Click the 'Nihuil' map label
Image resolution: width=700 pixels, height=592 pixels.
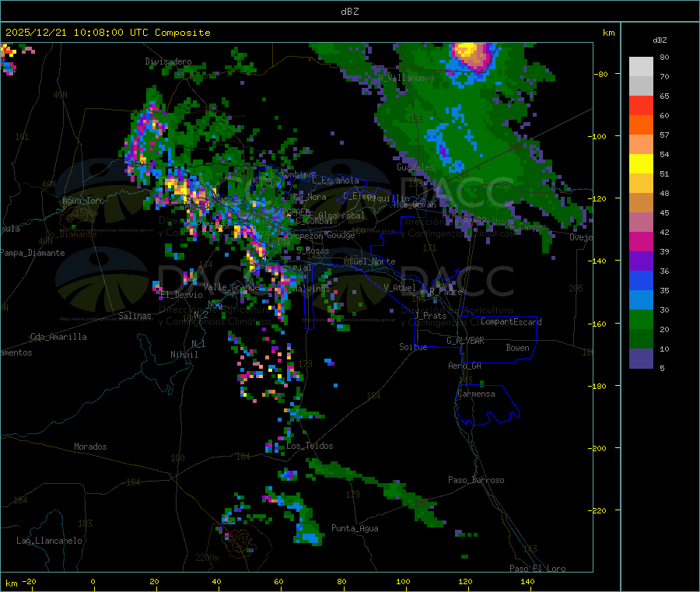point(184,355)
